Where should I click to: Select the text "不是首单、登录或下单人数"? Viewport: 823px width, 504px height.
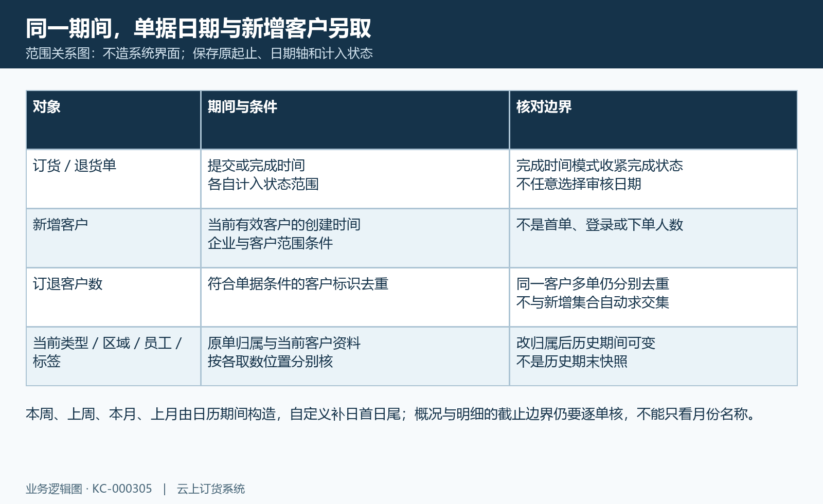(x=600, y=225)
